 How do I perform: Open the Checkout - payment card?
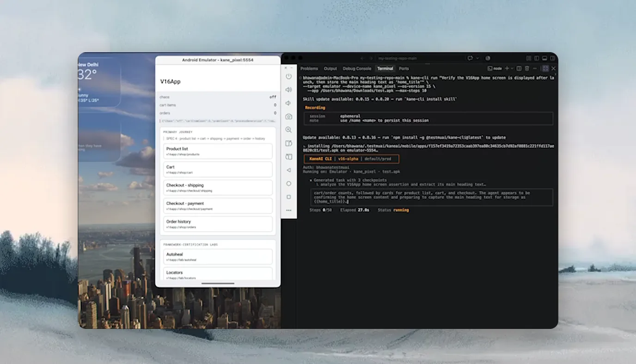click(218, 206)
